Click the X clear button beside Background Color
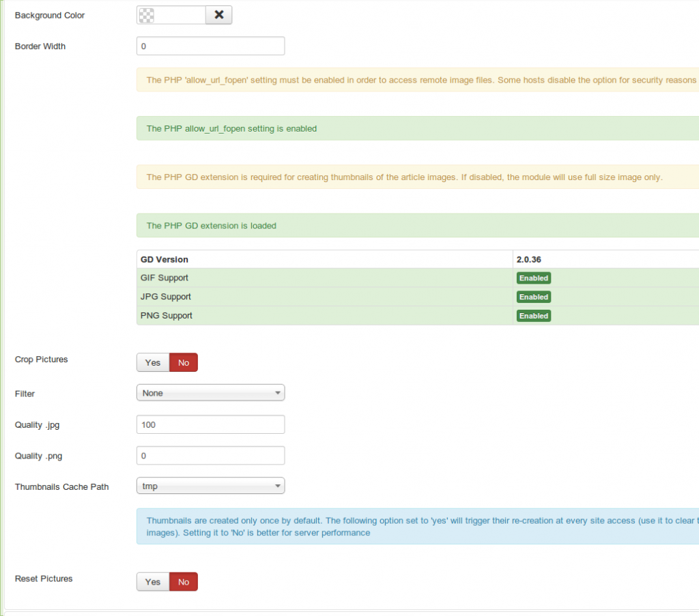This screenshot has height=616, width=699. click(218, 15)
